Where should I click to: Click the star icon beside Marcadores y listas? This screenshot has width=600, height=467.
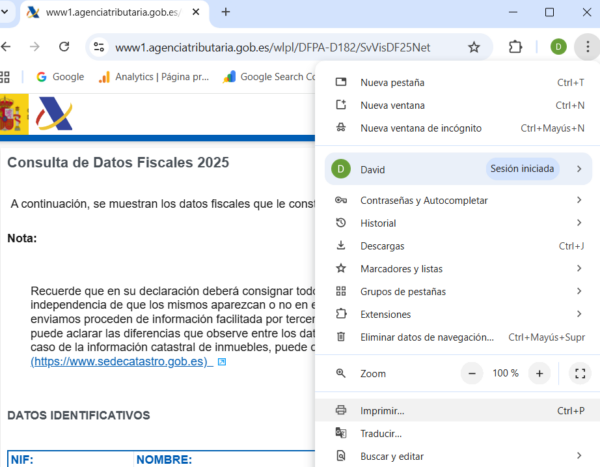(341, 268)
